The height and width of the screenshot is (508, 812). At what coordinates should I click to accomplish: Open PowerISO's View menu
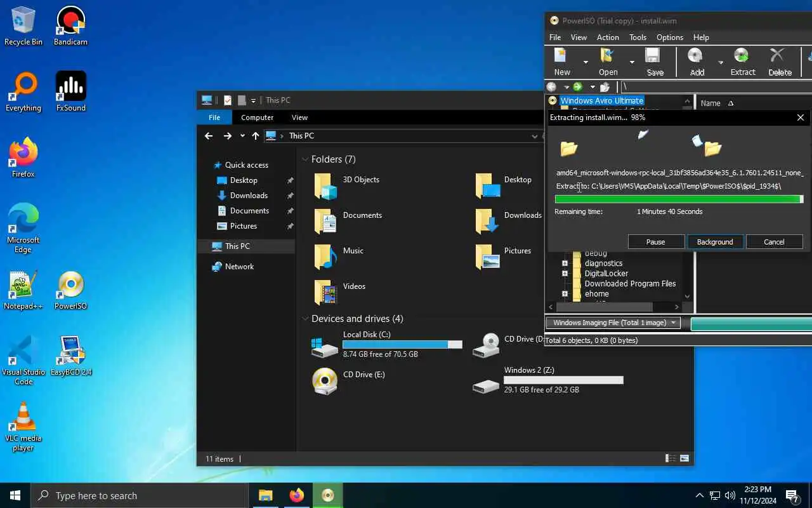[579, 37]
